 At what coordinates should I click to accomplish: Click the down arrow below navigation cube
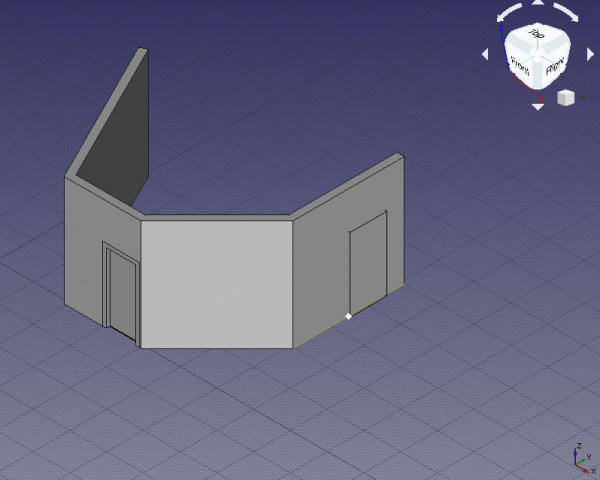point(538,107)
